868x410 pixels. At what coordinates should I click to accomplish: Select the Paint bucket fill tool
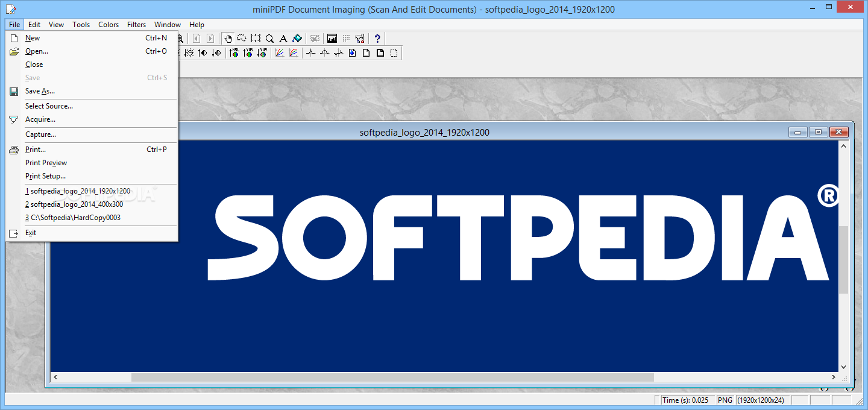[x=297, y=38]
